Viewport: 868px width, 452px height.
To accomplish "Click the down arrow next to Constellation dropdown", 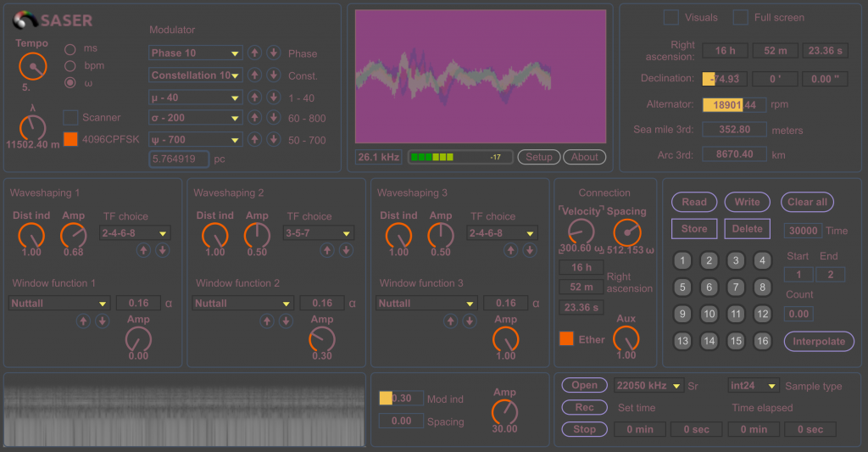I will [273, 75].
